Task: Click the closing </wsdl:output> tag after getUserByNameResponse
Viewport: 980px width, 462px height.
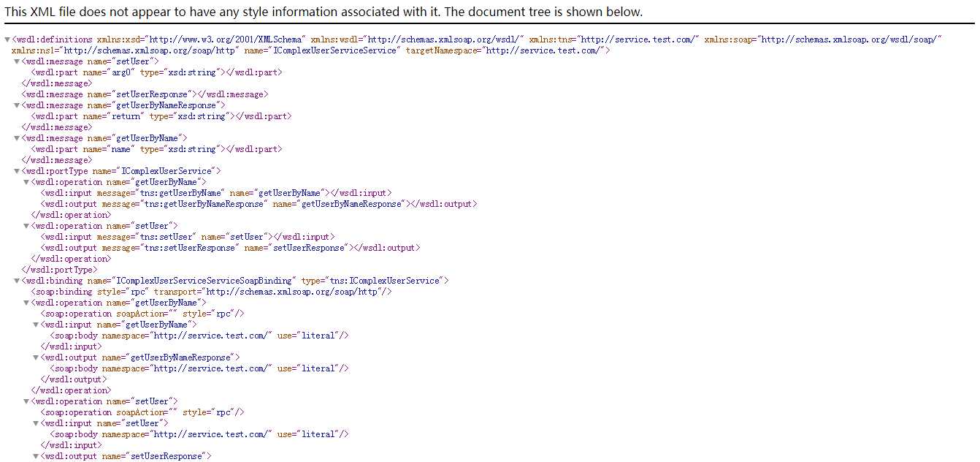Action: [x=73, y=379]
